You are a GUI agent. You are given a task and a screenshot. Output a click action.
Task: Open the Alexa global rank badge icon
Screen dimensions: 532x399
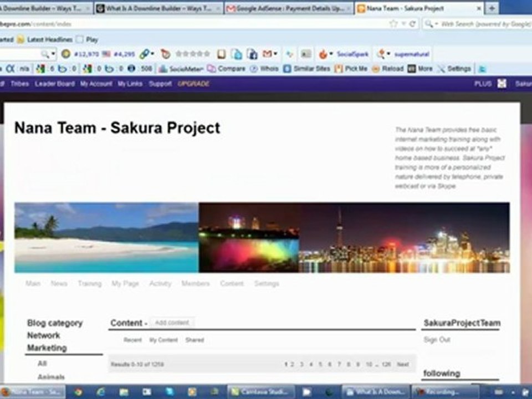coord(66,54)
